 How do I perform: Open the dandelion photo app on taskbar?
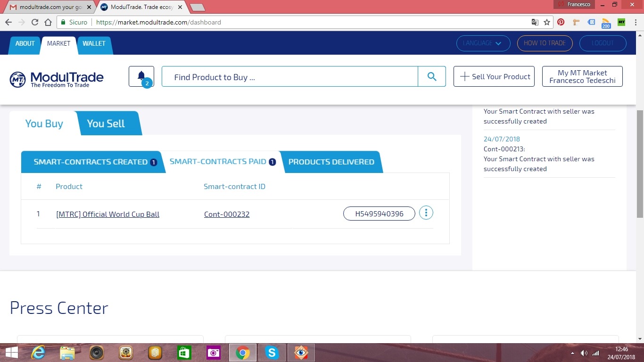click(126, 353)
